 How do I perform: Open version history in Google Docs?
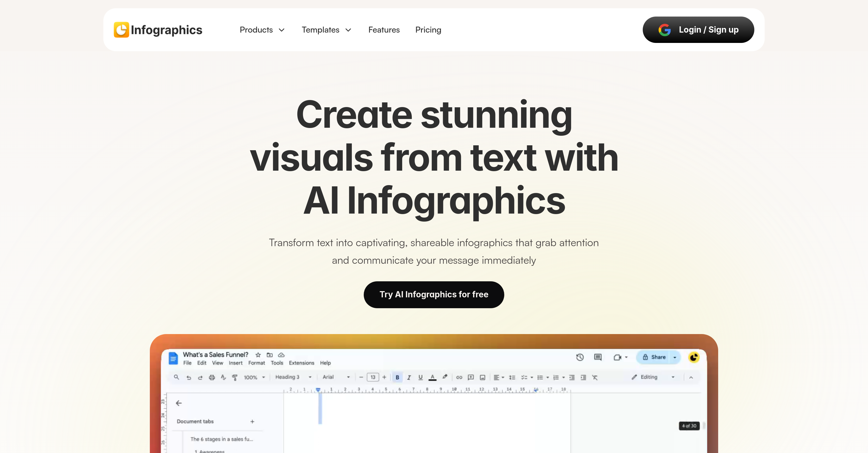580,357
